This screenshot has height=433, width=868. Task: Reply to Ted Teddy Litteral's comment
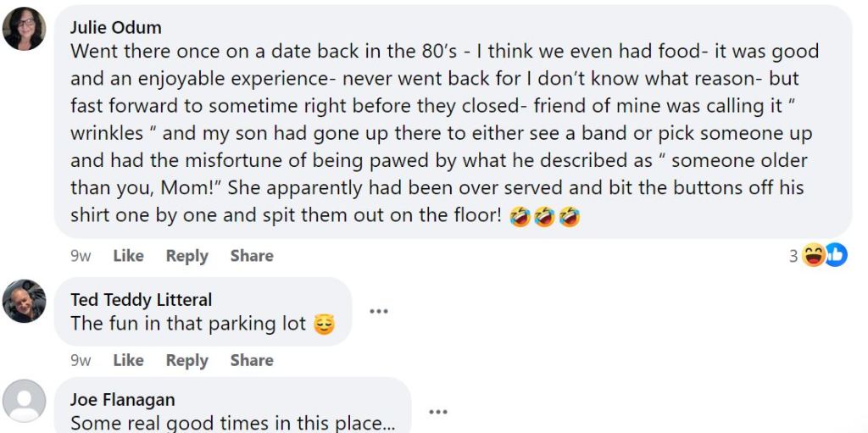(186, 360)
